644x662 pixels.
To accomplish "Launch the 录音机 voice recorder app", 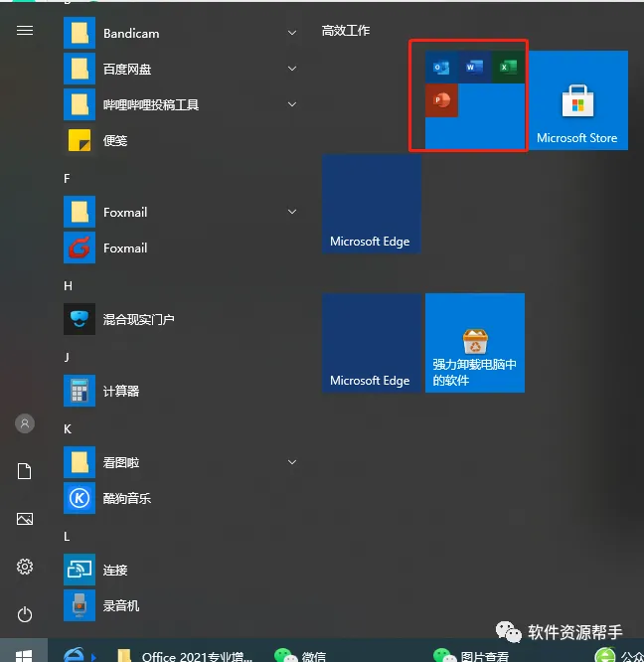I will tap(184, 606).
